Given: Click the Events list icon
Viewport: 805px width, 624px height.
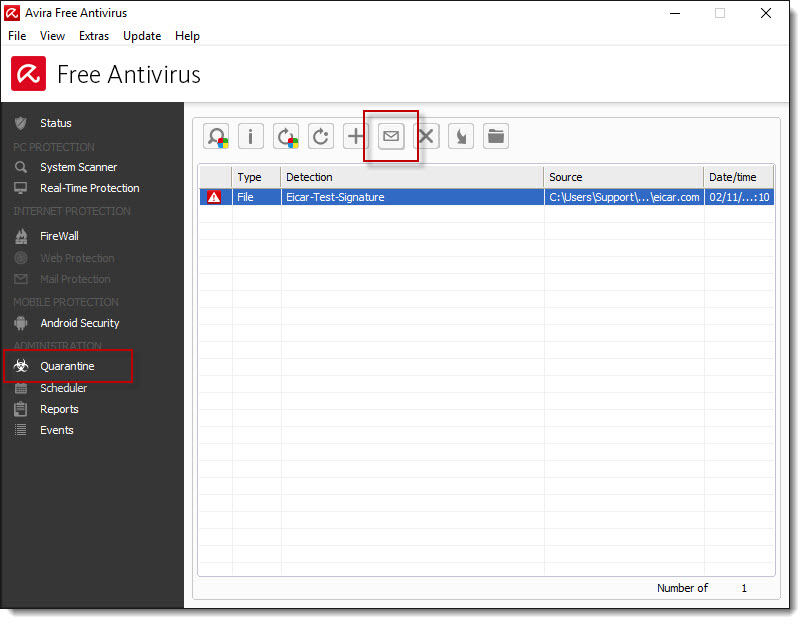Looking at the screenshot, I should click(21, 430).
